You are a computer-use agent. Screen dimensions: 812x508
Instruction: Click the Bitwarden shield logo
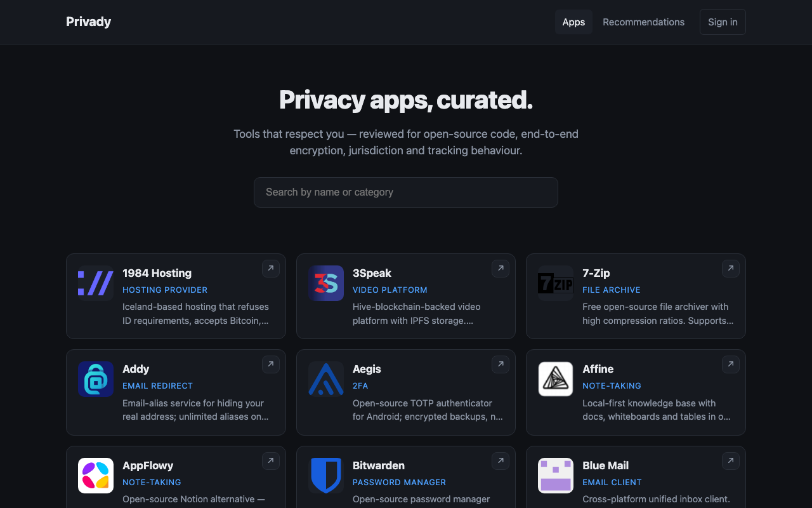pyautogui.click(x=326, y=476)
